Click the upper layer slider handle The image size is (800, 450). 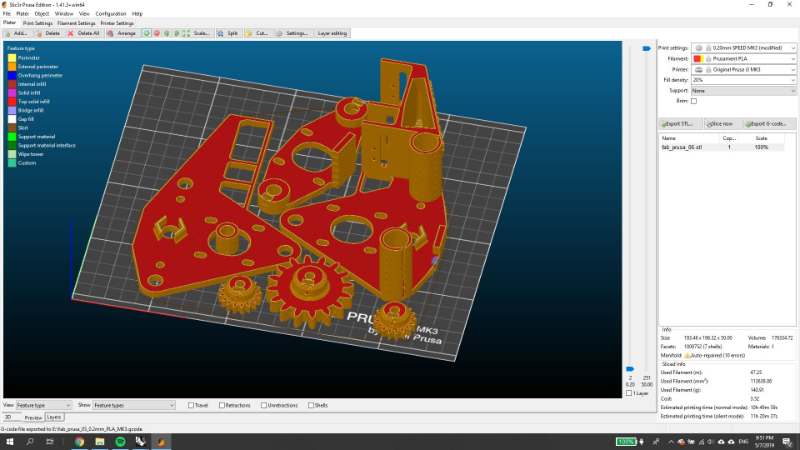[646, 48]
